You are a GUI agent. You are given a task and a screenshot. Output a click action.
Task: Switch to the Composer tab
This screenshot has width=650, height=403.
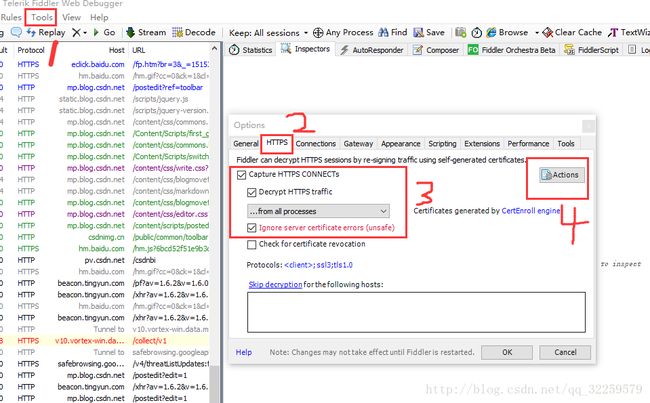(x=436, y=50)
